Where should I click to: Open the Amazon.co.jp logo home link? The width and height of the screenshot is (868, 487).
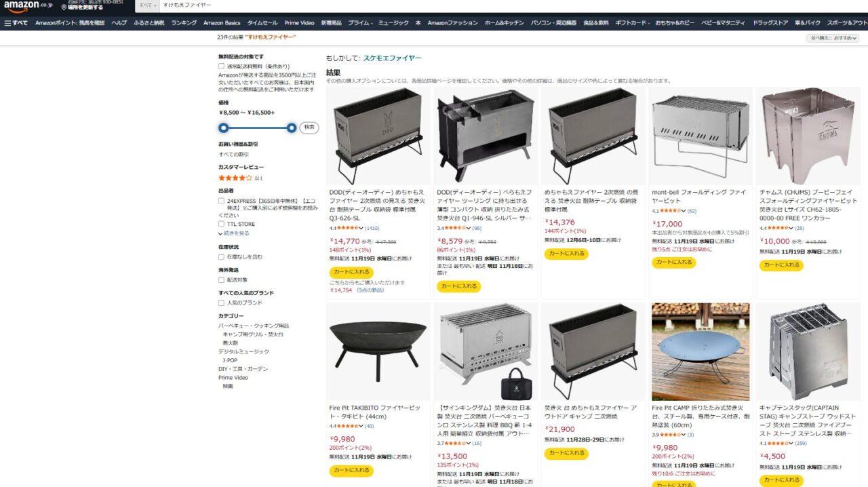click(28, 5)
